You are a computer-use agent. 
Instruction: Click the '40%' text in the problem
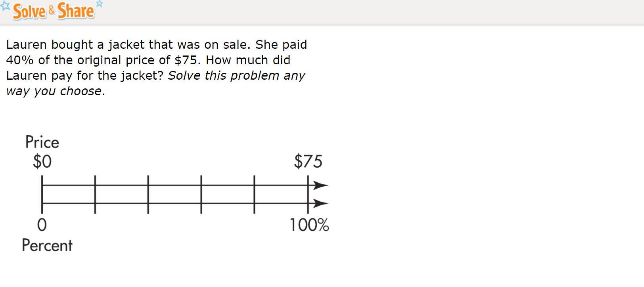click(20, 60)
